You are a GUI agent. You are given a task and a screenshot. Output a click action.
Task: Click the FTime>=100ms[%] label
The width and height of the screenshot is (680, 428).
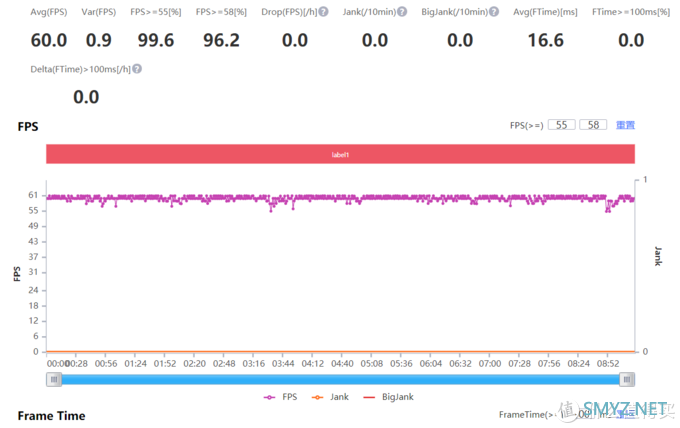point(631,12)
